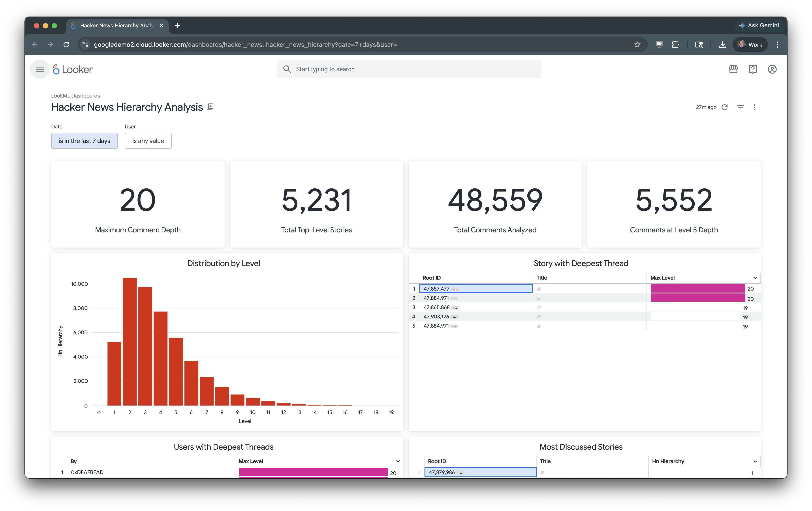Toggle the dashboard filters bar icon
This screenshot has width=812, height=511.
pos(740,107)
